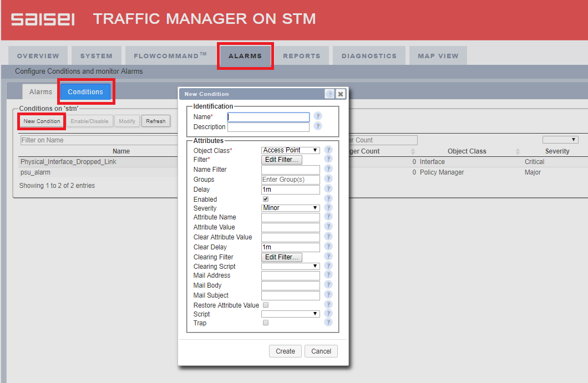The width and height of the screenshot is (588, 383).
Task: Click Edit Filter button for Filter
Action: pos(282,160)
